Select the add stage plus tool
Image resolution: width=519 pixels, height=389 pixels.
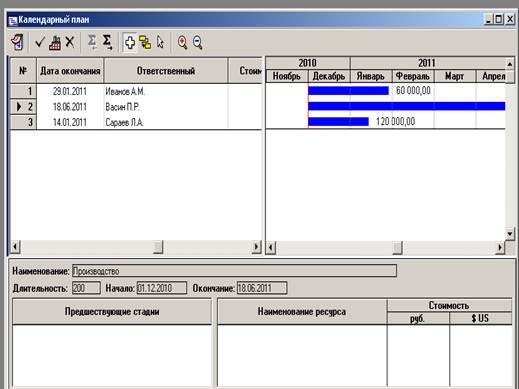130,42
